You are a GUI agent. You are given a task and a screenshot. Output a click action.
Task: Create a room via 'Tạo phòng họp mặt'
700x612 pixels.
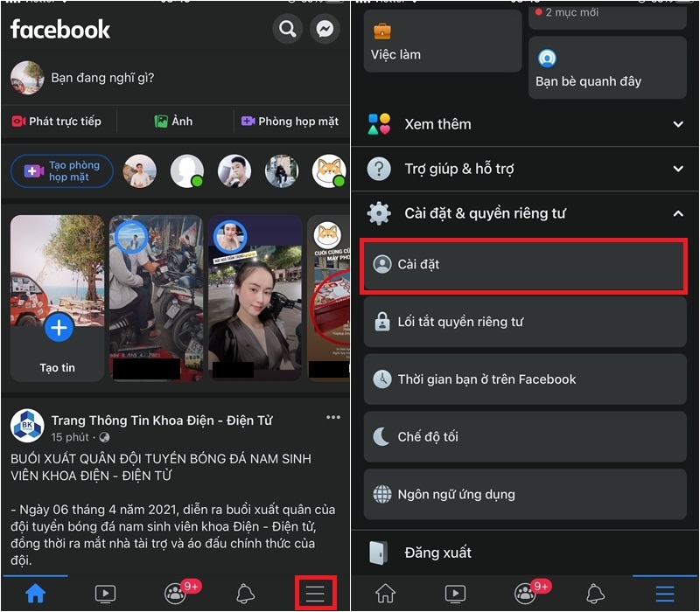tap(62, 170)
